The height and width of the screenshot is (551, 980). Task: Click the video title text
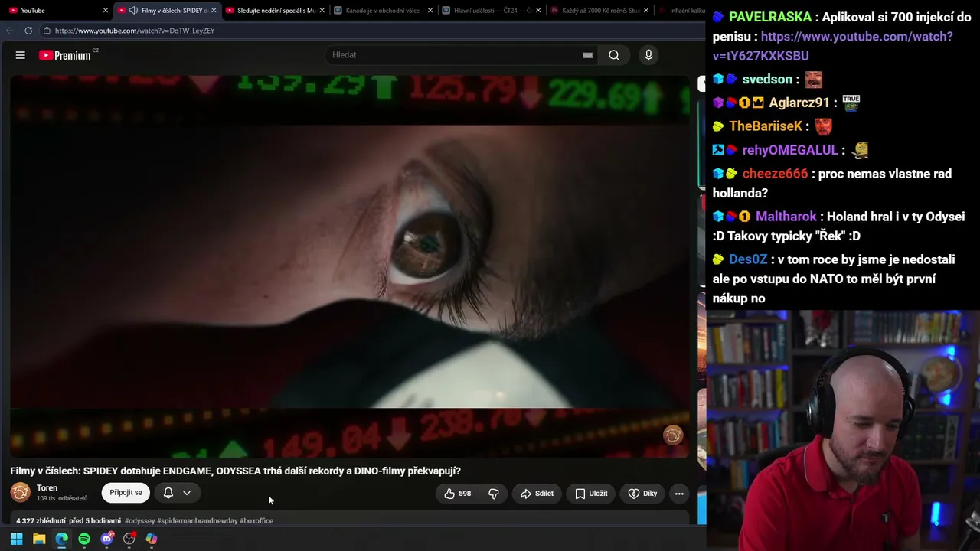click(235, 471)
